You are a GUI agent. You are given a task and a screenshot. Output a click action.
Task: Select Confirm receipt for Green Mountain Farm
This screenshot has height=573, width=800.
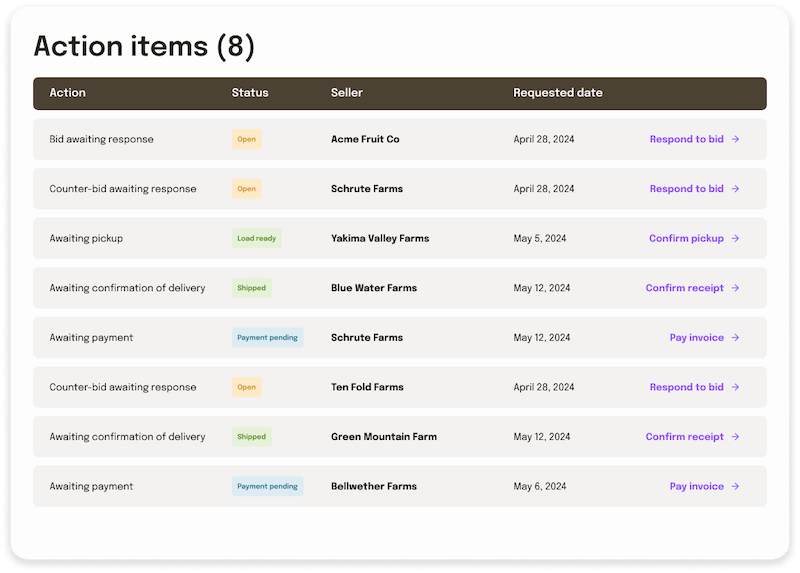pyautogui.click(x=685, y=437)
